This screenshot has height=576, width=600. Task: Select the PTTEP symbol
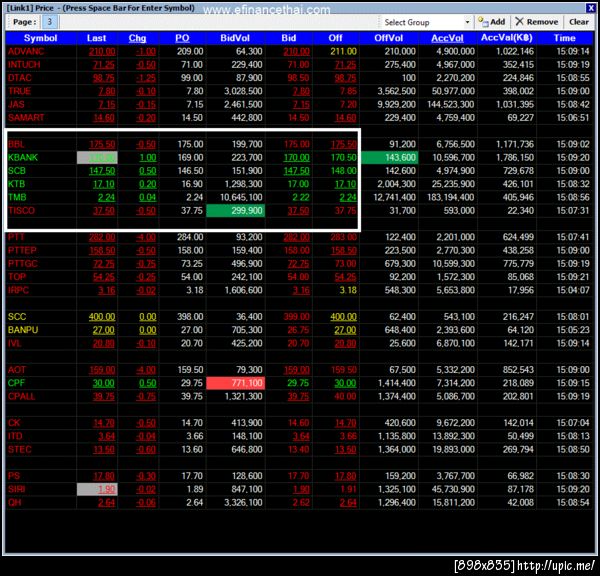(x=22, y=250)
